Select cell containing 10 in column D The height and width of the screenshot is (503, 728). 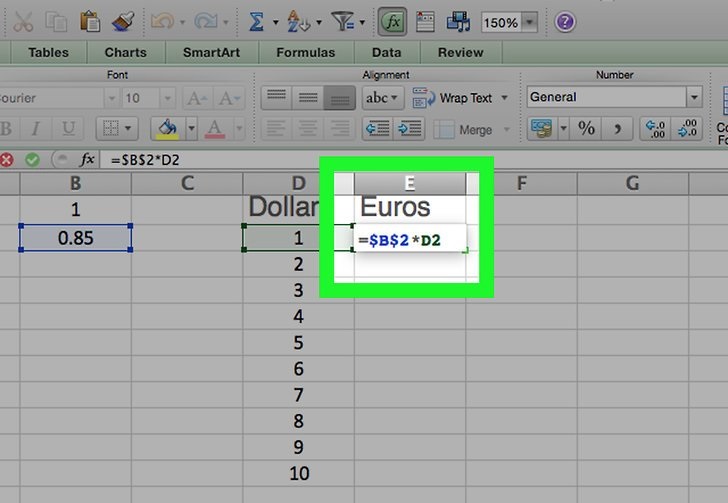tap(299, 473)
